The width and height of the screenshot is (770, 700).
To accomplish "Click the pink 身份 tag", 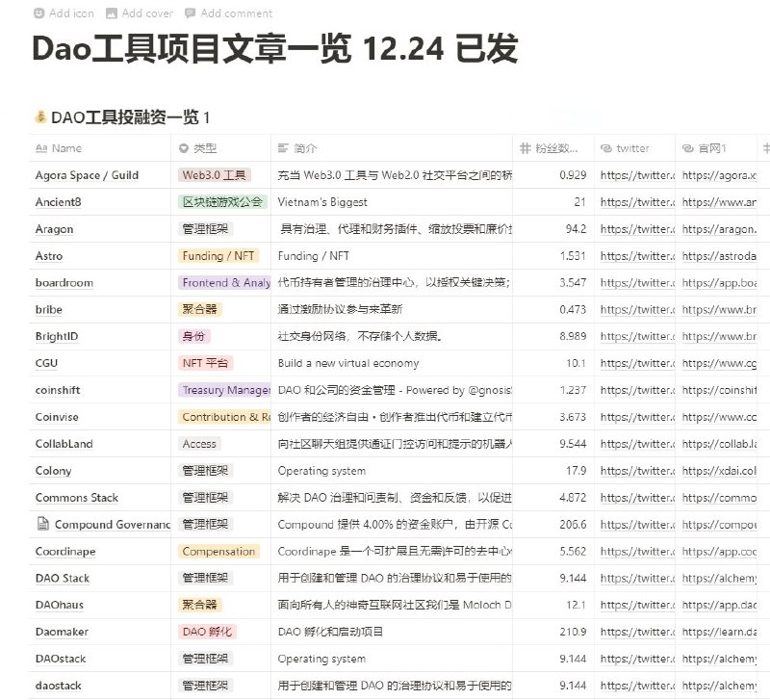I will pyautogui.click(x=193, y=336).
